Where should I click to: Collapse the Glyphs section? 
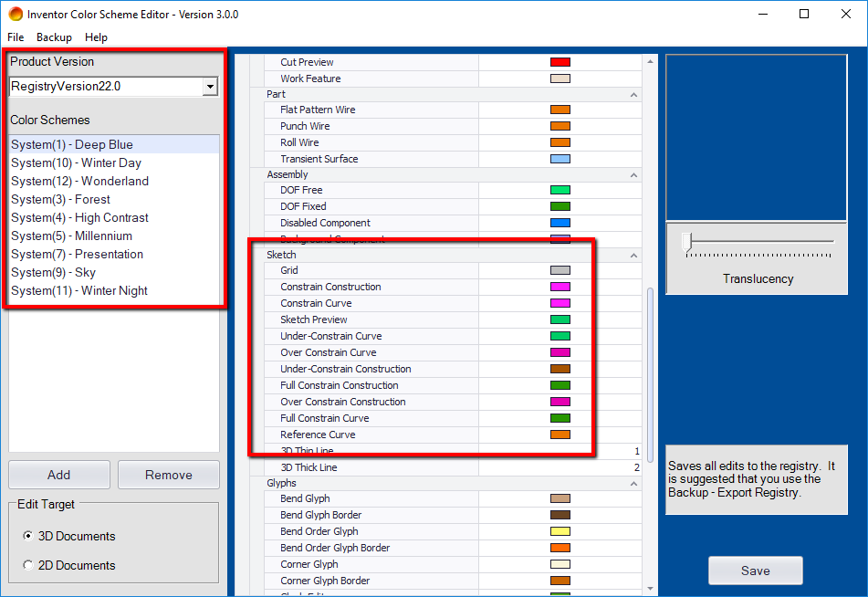click(x=633, y=484)
